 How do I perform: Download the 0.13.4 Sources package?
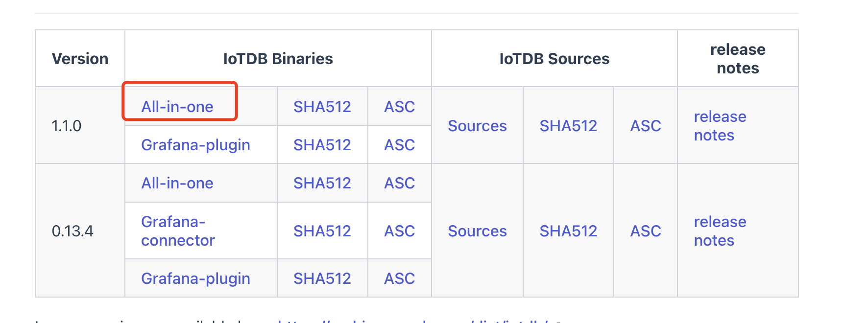coord(477,231)
